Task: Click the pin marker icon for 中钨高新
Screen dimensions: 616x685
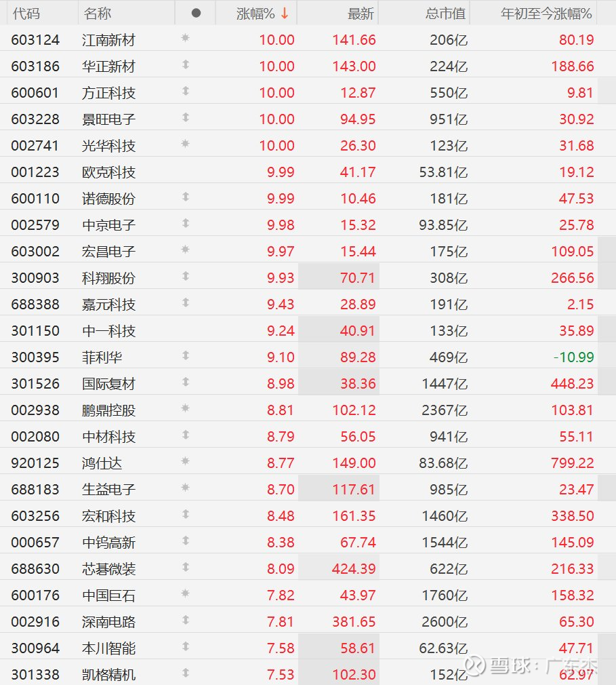Action: (186, 541)
